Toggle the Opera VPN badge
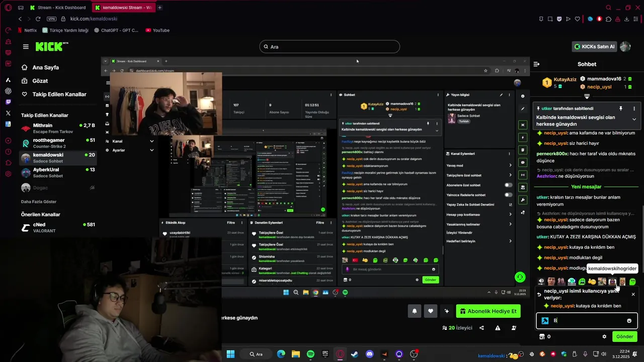 pos(51,19)
